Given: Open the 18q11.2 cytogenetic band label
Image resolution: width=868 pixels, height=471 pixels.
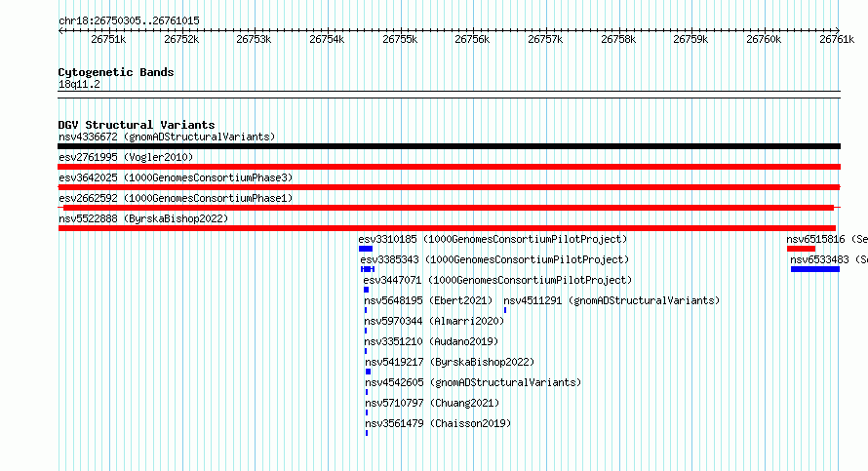Looking at the screenshot, I should [79, 84].
